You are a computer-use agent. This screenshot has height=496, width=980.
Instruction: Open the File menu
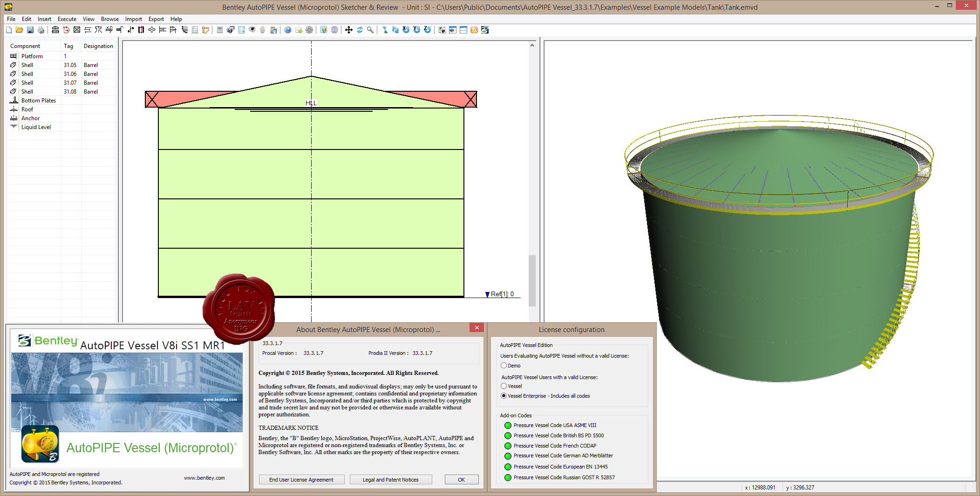[x=11, y=19]
